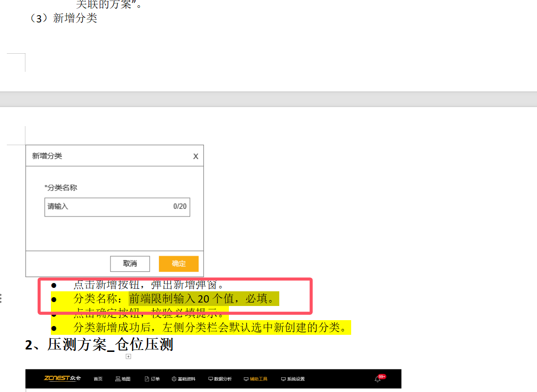The width and height of the screenshot is (537, 392).
Task: Click the text （3）新增分类
Action: (x=64, y=18)
